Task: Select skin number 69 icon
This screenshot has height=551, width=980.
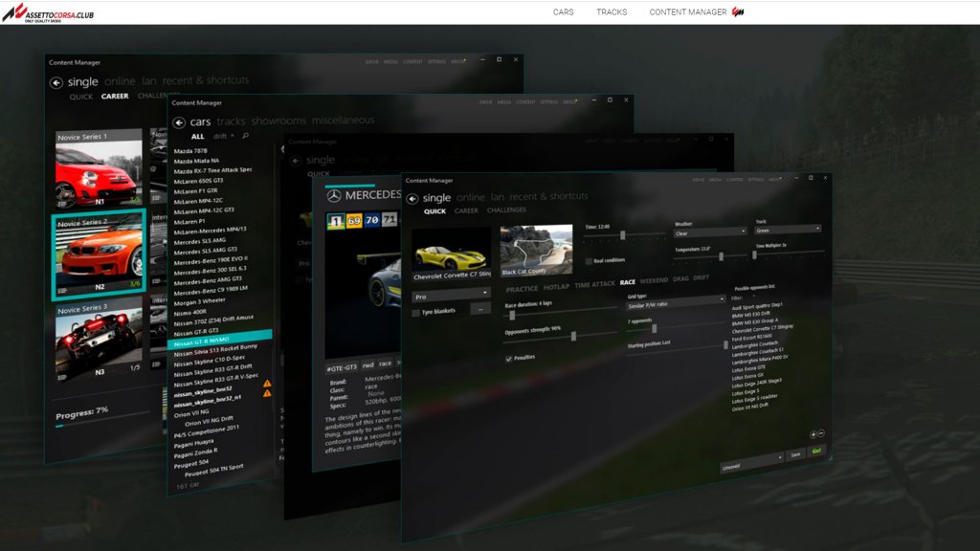Action: (x=354, y=221)
